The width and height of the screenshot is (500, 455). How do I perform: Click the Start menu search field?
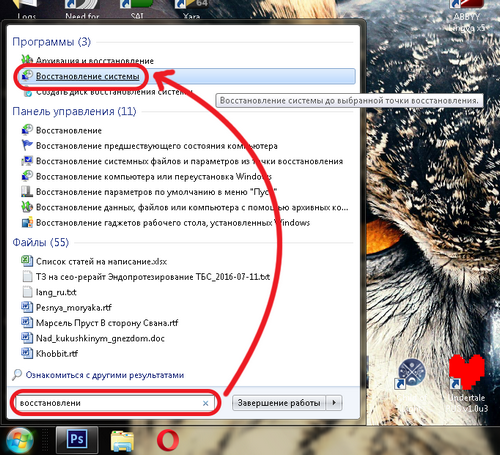[x=115, y=403]
